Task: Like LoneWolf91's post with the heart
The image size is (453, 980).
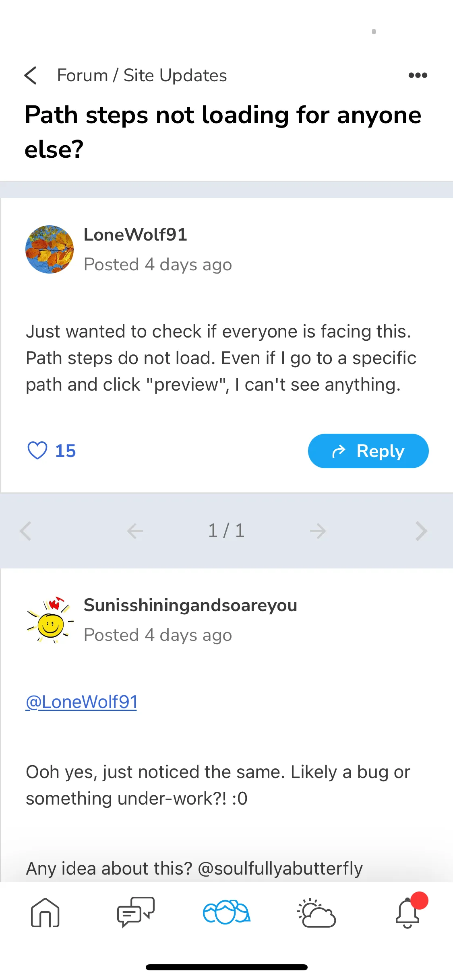Action: click(37, 451)
